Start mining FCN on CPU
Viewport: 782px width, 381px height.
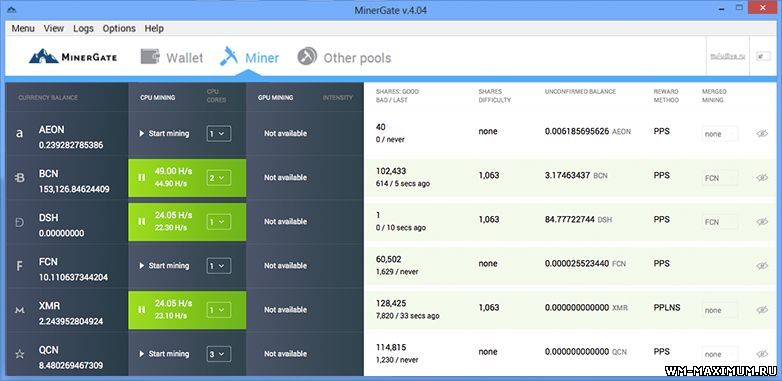[164, 266]
